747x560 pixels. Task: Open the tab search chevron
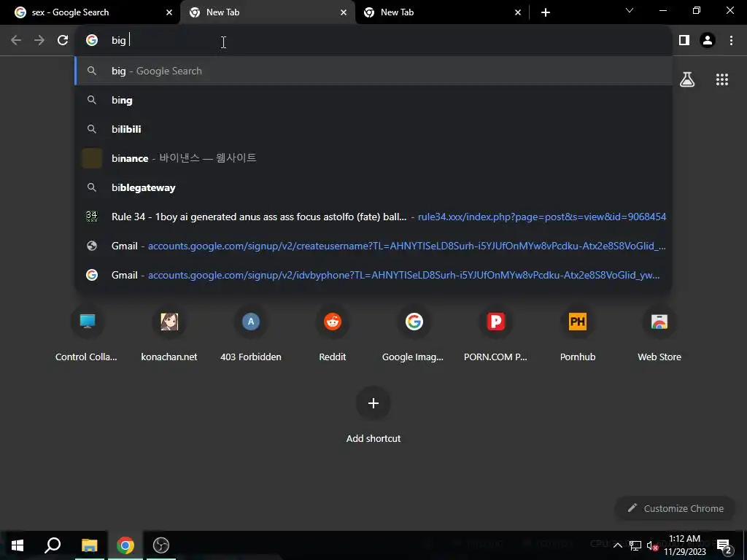[630, 10]
